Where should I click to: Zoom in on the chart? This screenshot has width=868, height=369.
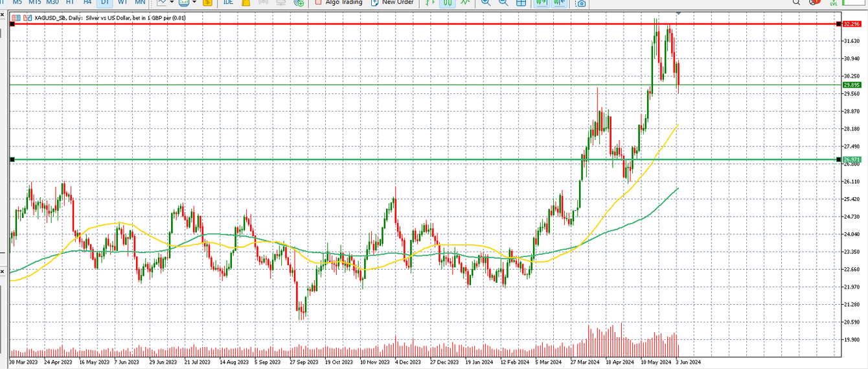[486, 2]
